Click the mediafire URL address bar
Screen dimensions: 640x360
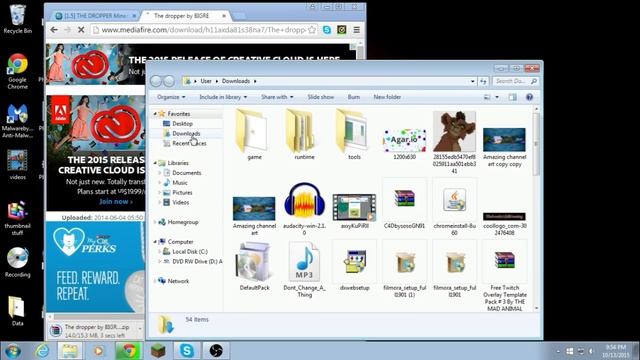click(x=204, y=30)
